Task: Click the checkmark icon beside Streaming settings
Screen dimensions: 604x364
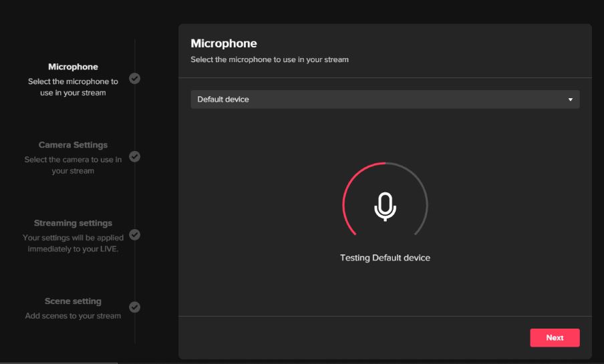Action: [x=134, y=235]
